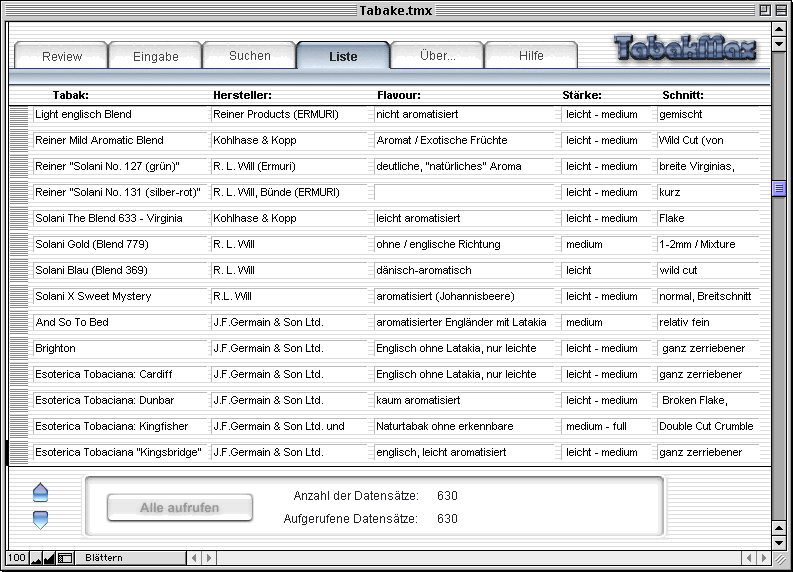Click the right scroll arrow beside Blättern popup
Viewport: 793px width, 572px height.
point(209,558)
